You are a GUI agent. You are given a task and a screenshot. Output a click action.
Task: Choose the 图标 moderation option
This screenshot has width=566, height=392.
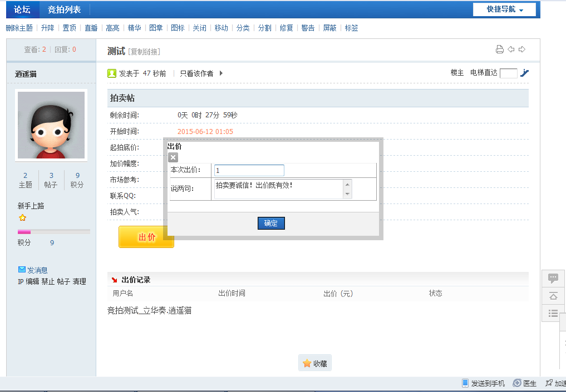click(x=178, y=28)
